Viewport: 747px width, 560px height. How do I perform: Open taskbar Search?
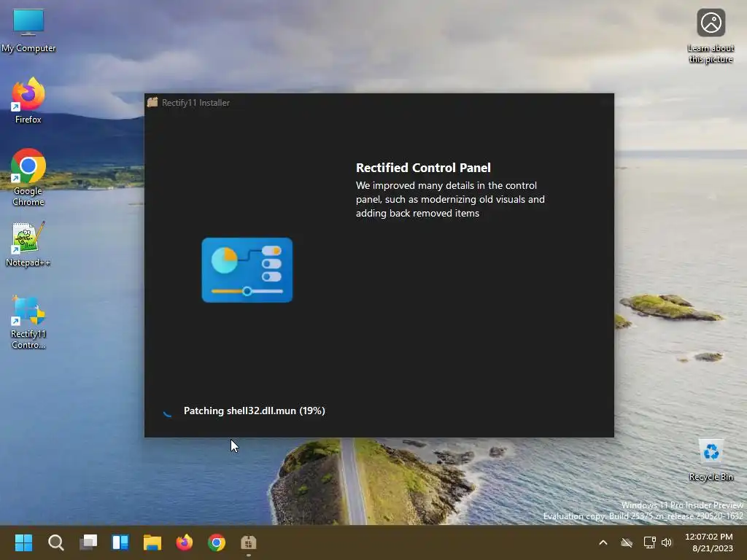[x=55, y=542]
